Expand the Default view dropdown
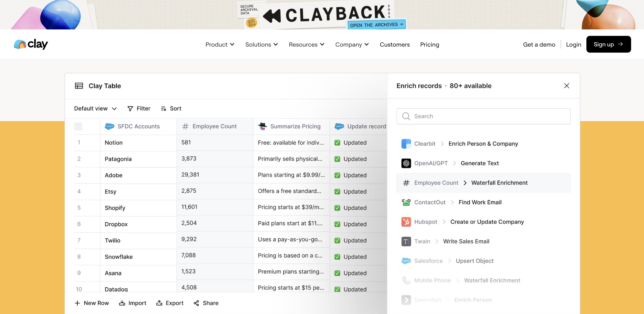 tap(95, 108)
